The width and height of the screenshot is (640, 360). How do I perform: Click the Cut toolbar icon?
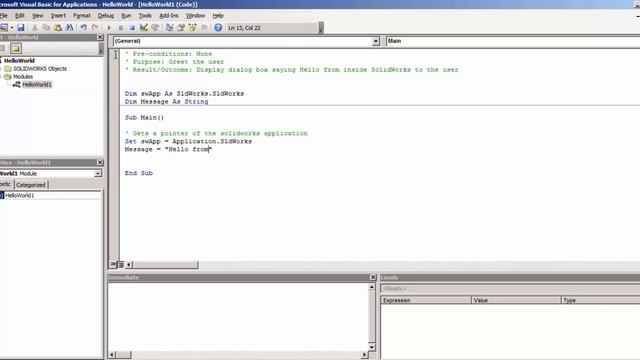(x=35, y=28)
